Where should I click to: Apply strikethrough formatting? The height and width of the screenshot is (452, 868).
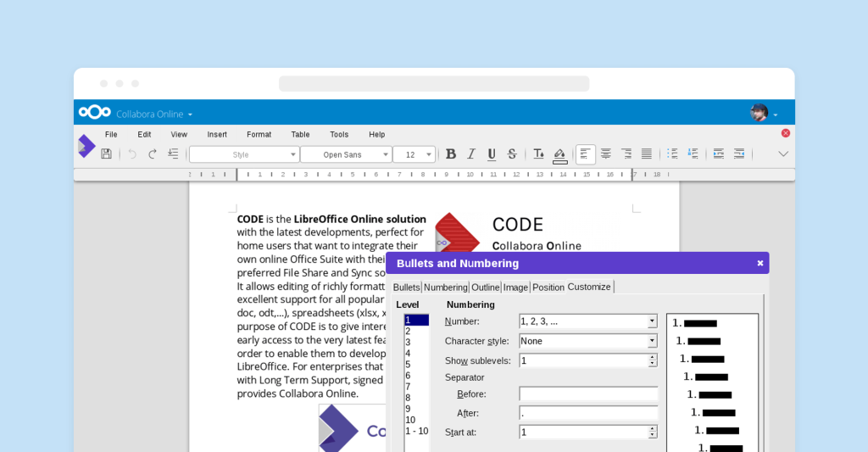click(x=512, y=153)
